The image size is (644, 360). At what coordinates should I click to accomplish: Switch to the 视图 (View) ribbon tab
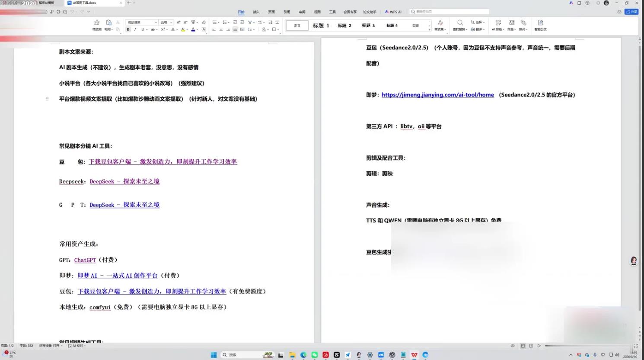[x=317, y=12]
